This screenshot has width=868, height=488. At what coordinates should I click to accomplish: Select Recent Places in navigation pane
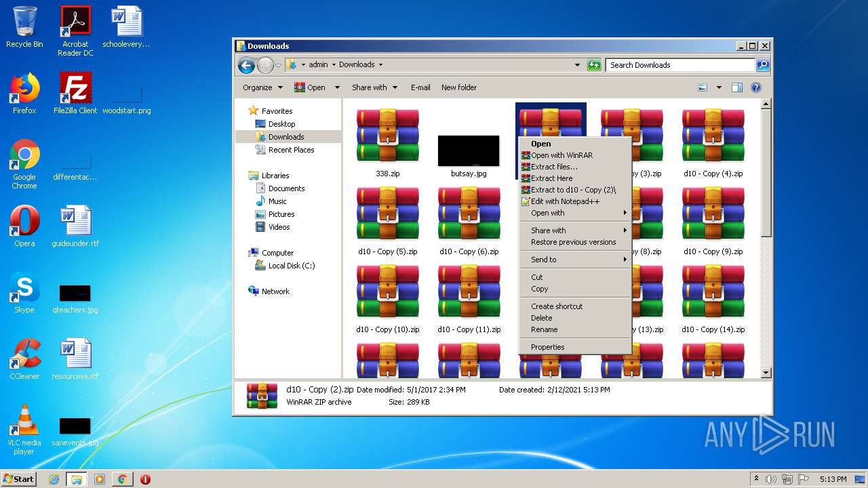tap(285, 150)
